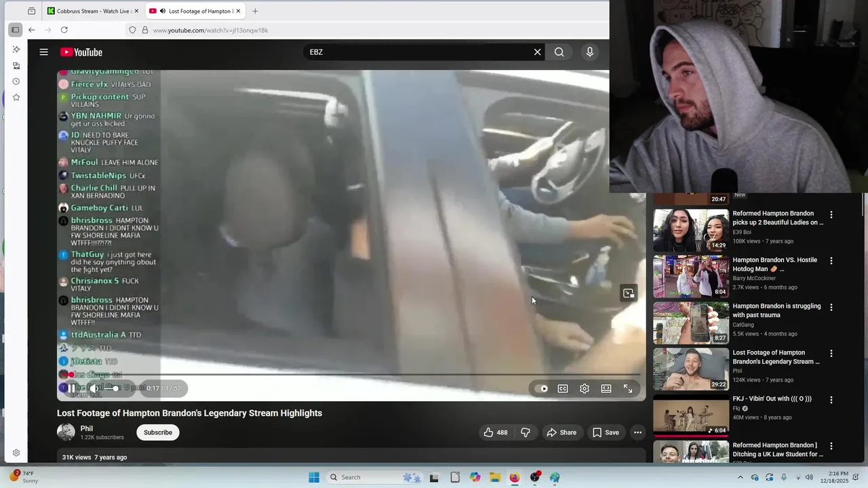Open options for Reformed Hampton Brandon picks up video
868x488 pixels.
tap(831, 215)
